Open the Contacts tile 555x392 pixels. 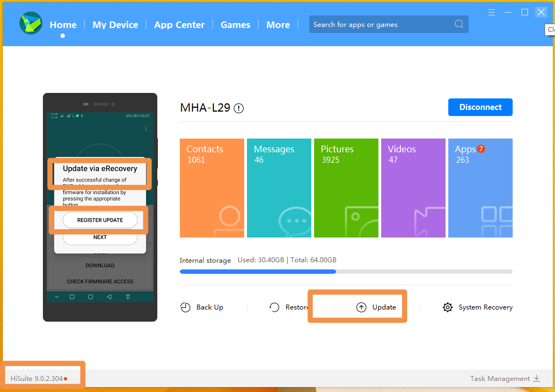212,188
